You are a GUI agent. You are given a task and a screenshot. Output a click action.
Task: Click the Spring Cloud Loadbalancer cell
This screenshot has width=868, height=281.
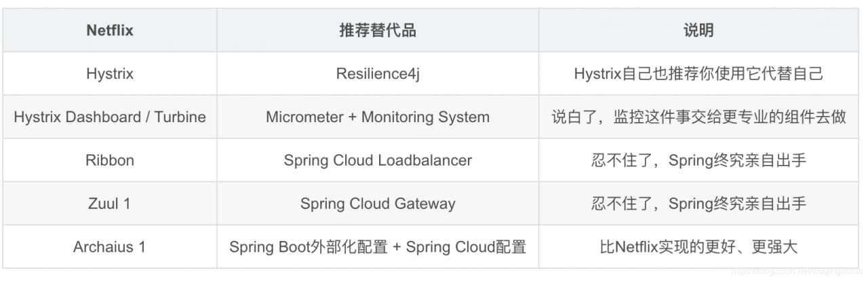378,160
